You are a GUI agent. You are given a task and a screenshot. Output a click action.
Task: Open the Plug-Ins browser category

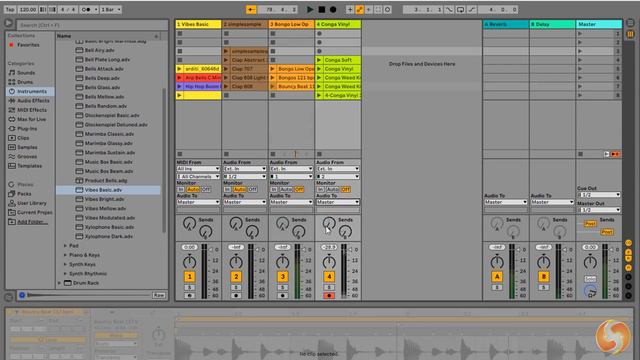27,129
